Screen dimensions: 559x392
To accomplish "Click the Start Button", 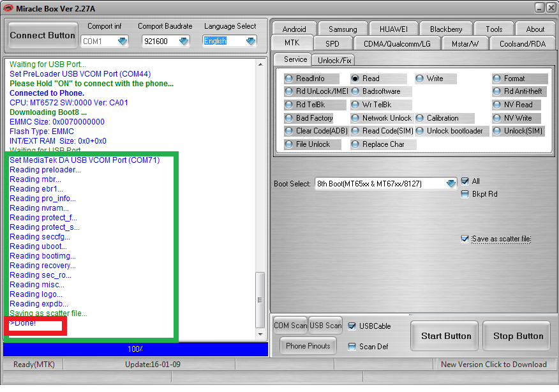I will point(444,336).
